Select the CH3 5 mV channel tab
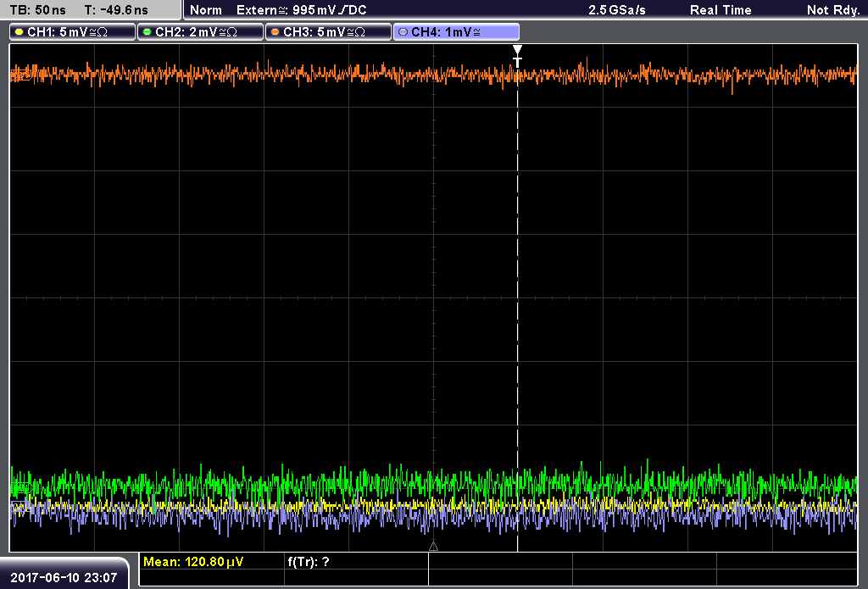 coord(328,32)
